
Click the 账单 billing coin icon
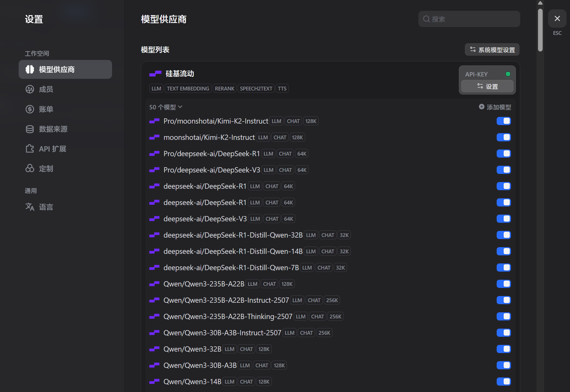pos(30,109)
